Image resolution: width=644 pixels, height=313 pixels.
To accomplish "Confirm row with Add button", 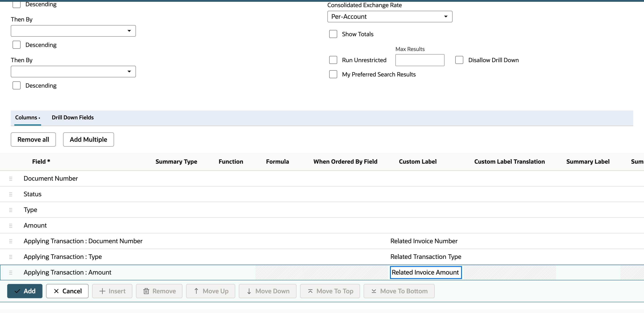I will [25, 291].
